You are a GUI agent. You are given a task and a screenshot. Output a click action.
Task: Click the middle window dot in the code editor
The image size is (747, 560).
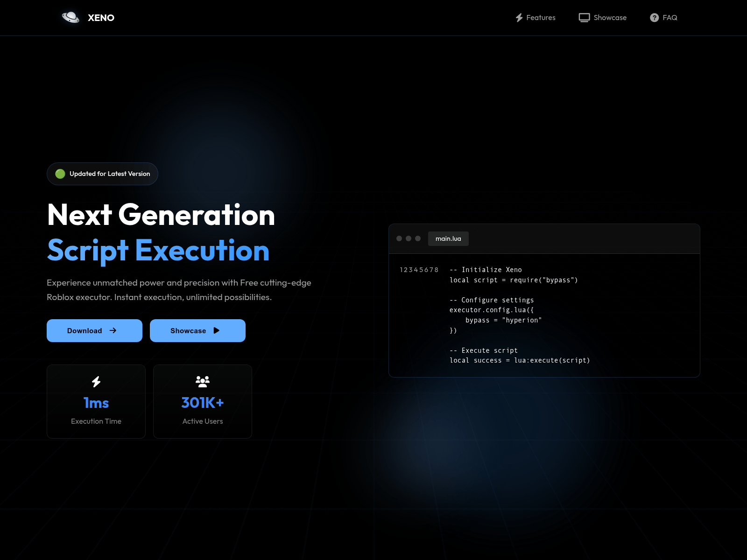pos(409,238)
